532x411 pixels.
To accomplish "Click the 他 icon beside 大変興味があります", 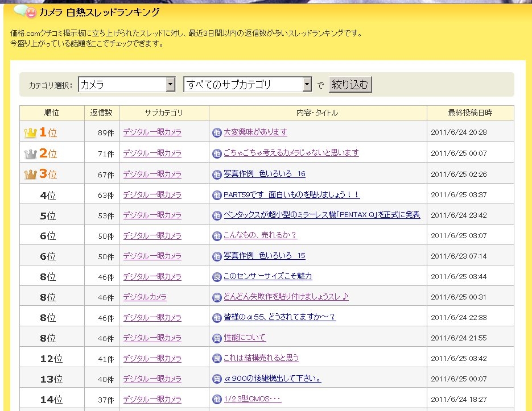I will (217, 132).
